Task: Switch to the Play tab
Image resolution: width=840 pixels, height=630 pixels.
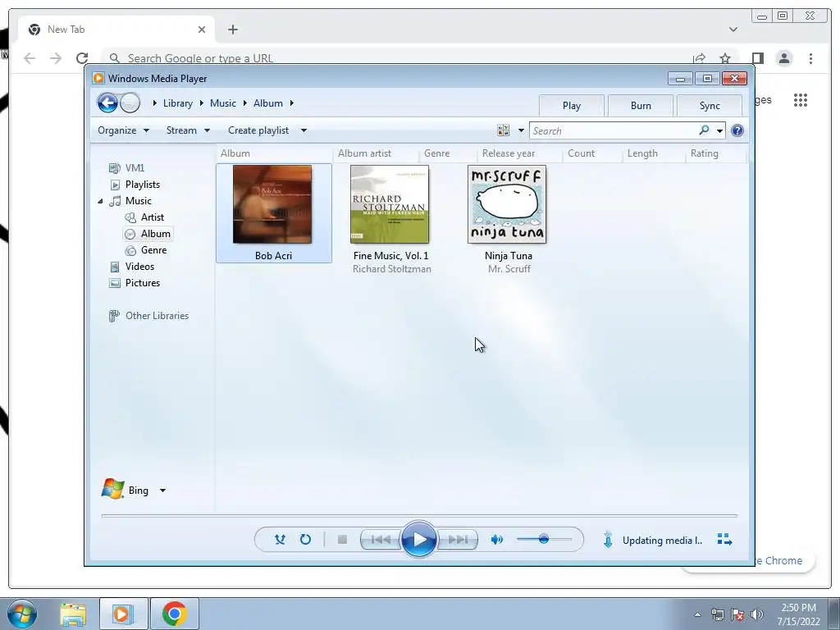Action: pos(572,106)
